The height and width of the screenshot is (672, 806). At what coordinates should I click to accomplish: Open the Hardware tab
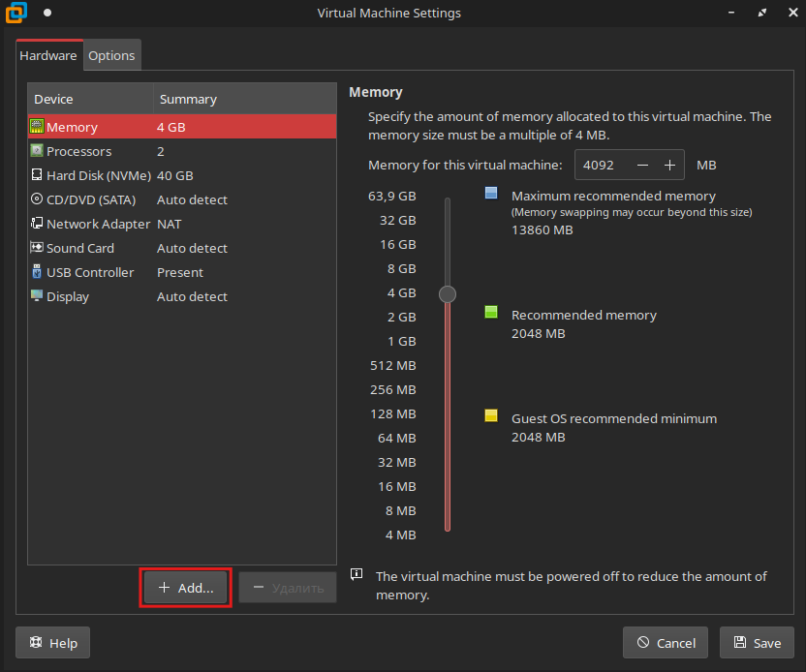click(x=48, y=55)
